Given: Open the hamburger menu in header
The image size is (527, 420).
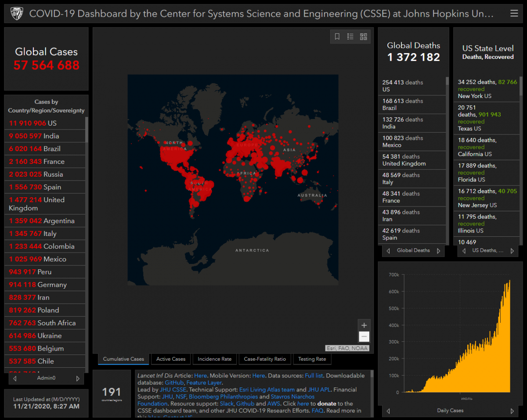Looking at the screenshot, I should pos(514,14).
